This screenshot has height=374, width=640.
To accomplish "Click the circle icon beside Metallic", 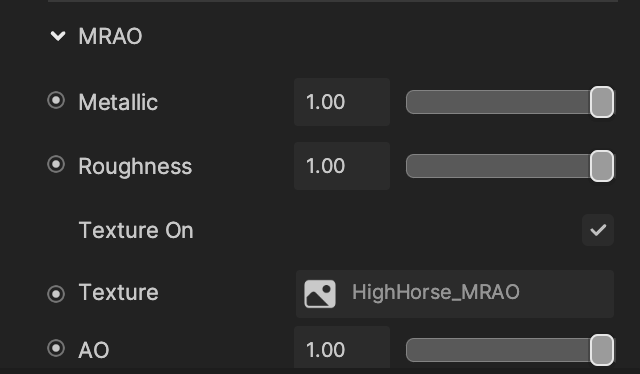I will click(x=56, y=100).
